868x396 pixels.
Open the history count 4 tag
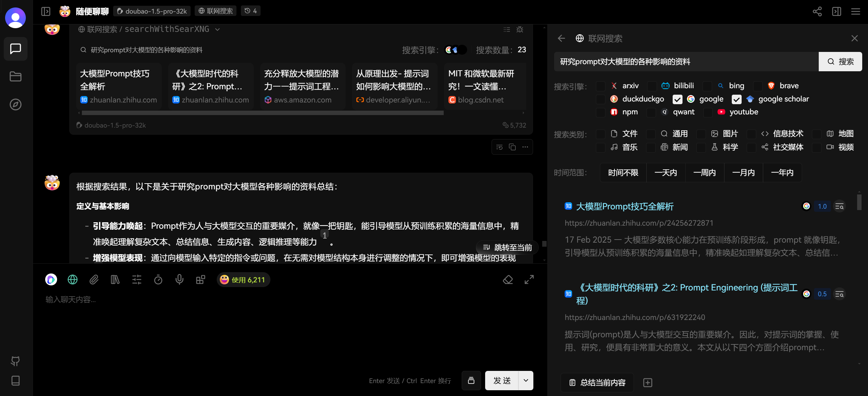(250, 11)
